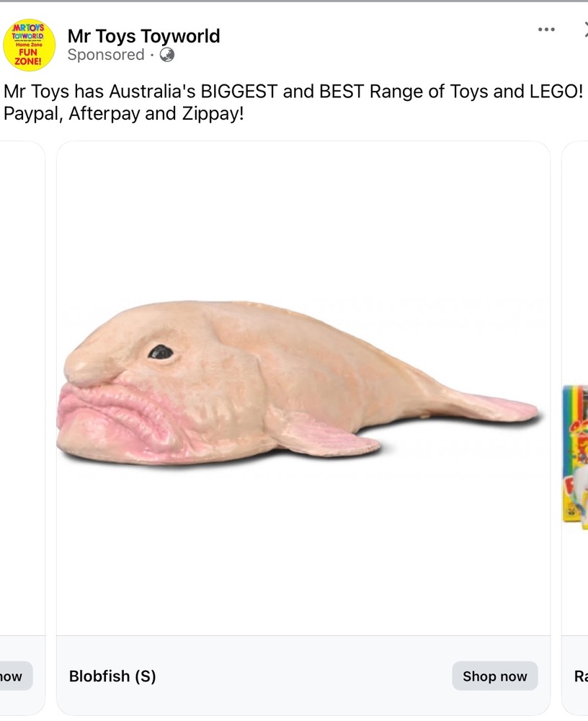
Task: Select the previous carousel card on the left edge
Action: point(22,428)
